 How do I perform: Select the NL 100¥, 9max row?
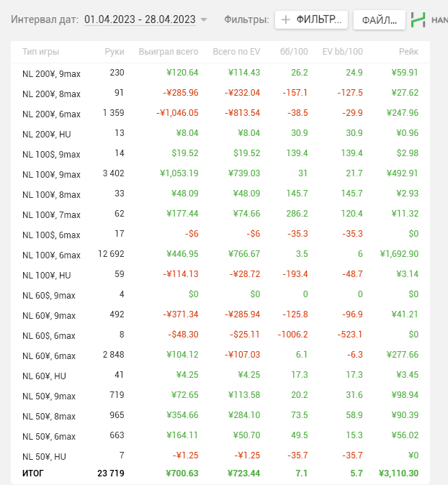(x=220, y=173)
